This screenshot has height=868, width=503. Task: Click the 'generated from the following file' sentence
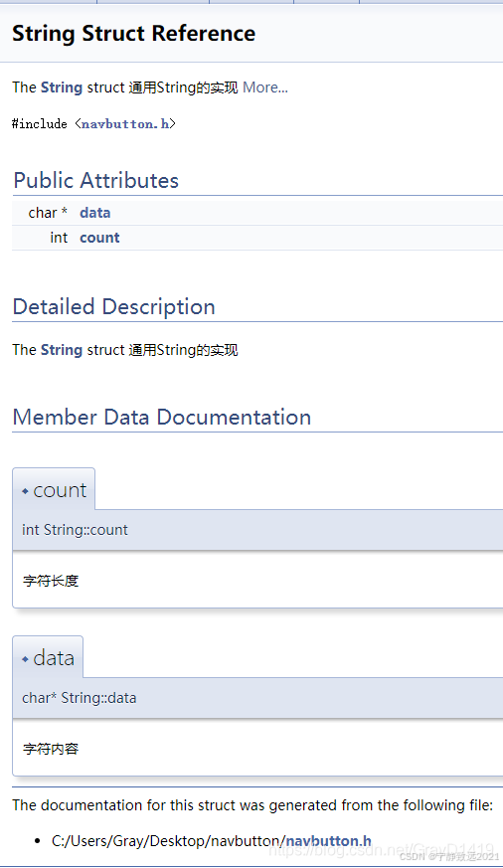click(252, 805)
